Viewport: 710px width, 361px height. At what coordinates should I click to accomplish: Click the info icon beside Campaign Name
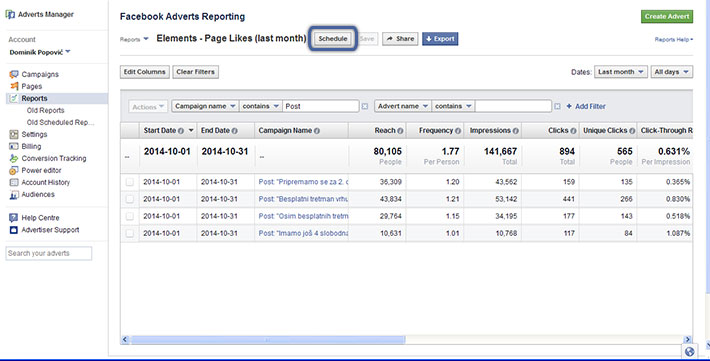tap(317, 131)
